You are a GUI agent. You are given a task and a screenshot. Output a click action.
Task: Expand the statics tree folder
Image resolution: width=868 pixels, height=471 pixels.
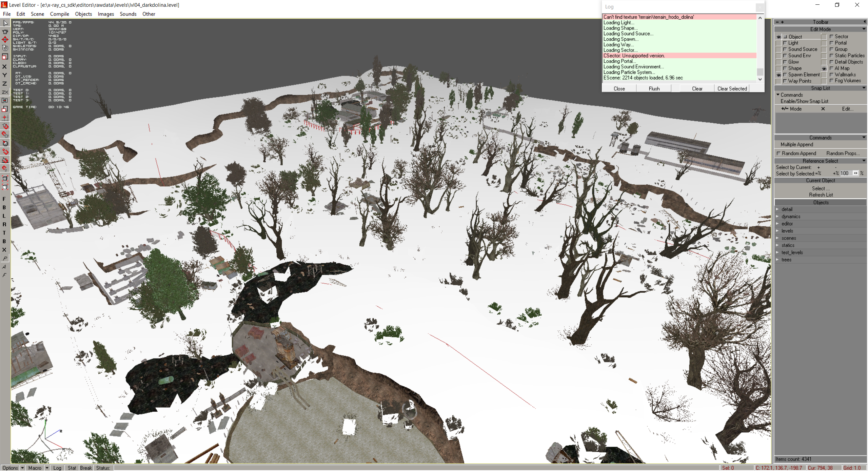pyautogui.click(x=777, y=245)
